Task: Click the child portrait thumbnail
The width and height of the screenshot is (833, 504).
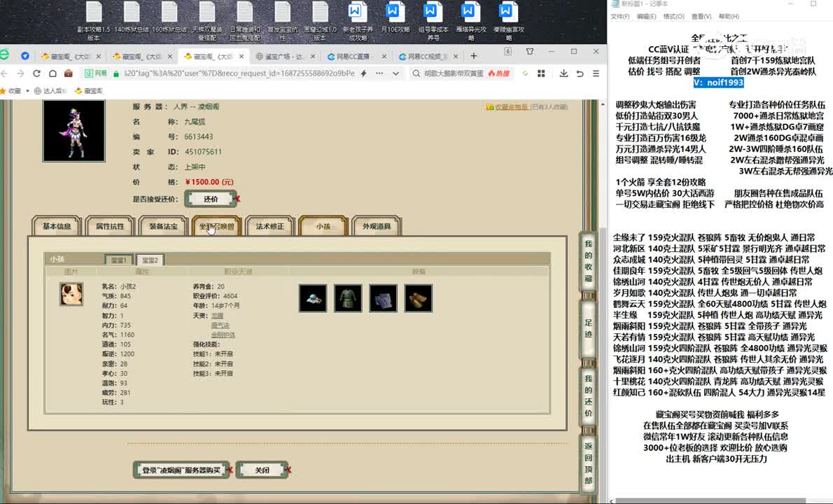Action: 71,294
